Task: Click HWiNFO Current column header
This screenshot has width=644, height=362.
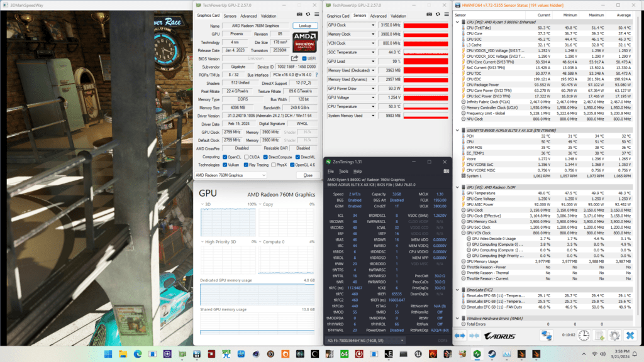Action: (x=544, y=15)
